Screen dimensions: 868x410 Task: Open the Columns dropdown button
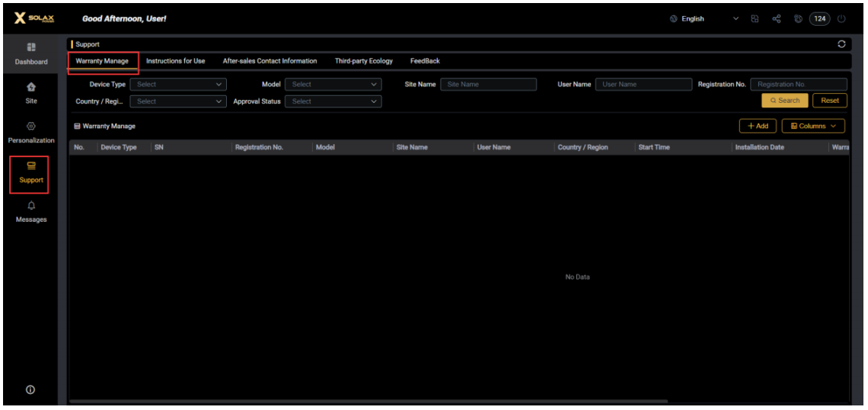pyautogui.click(x=813, y=127)
